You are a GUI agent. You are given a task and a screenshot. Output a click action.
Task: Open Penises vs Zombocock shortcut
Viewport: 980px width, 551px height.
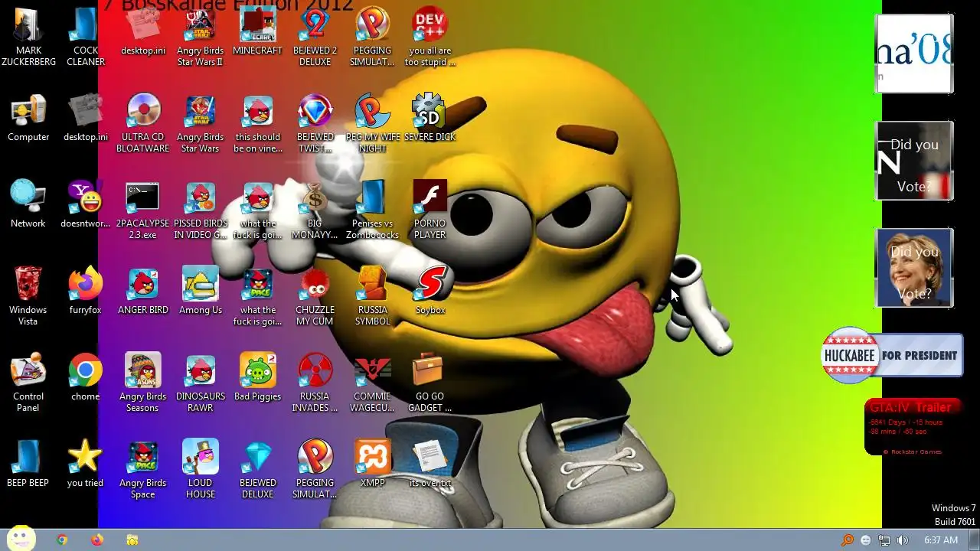pos(373,210)
